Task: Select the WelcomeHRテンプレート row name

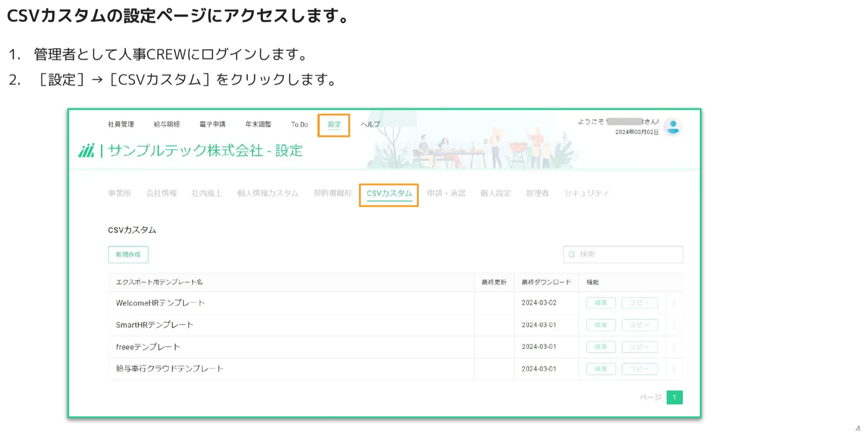Action: coord(161,303)
